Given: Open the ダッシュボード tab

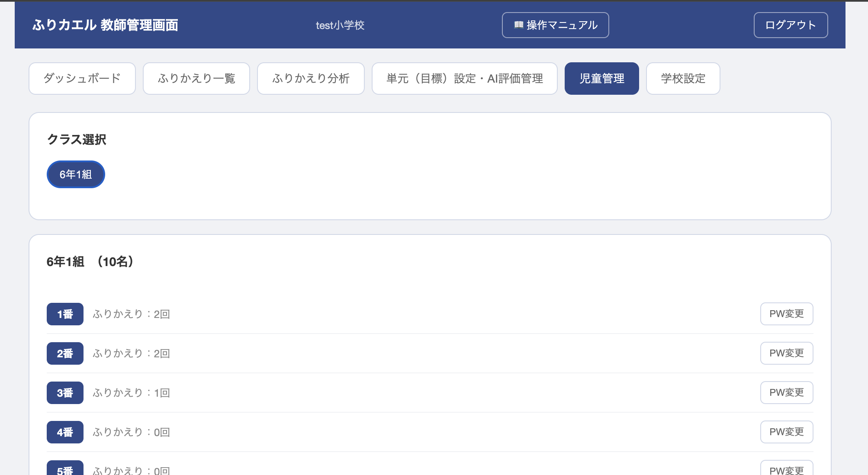Looking at the screenshot, I should 82,78.
